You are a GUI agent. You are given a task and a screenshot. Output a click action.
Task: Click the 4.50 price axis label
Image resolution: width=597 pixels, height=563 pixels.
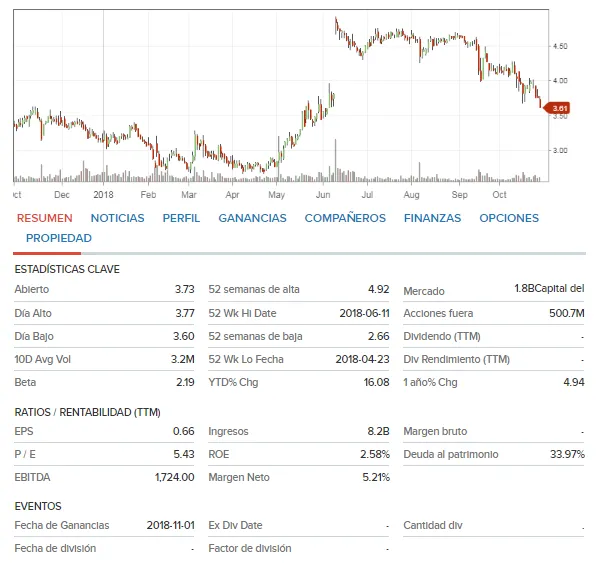[x=560, y=46]
